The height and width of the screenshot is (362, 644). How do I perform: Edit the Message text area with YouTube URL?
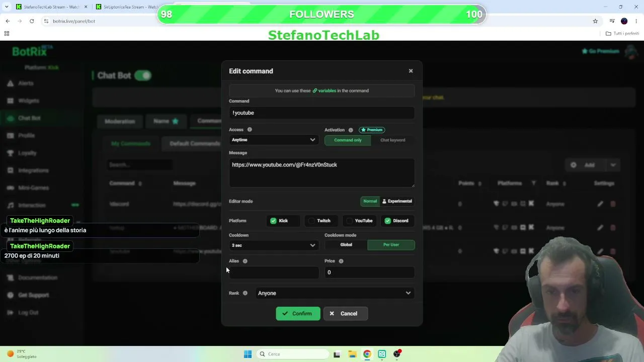321,172
